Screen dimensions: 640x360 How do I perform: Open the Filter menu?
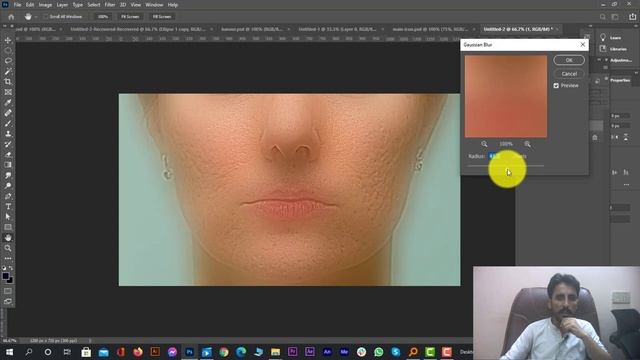pos(110,5)
